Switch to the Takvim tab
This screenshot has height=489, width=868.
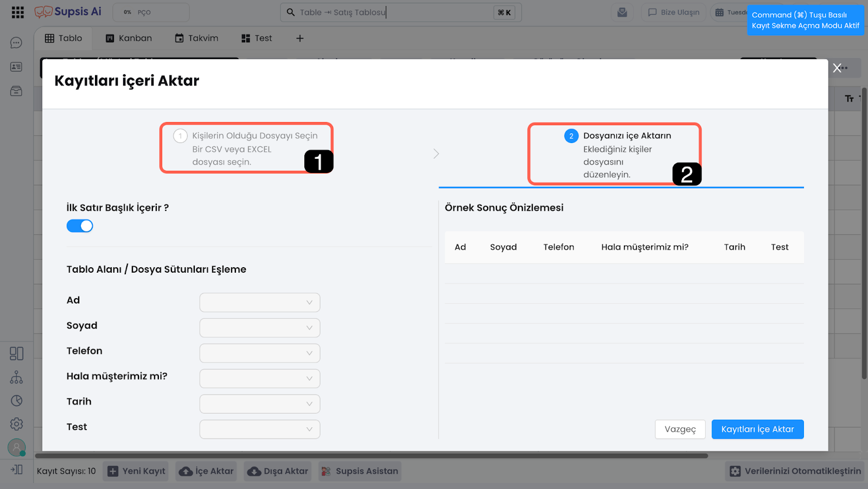[196, 38]
